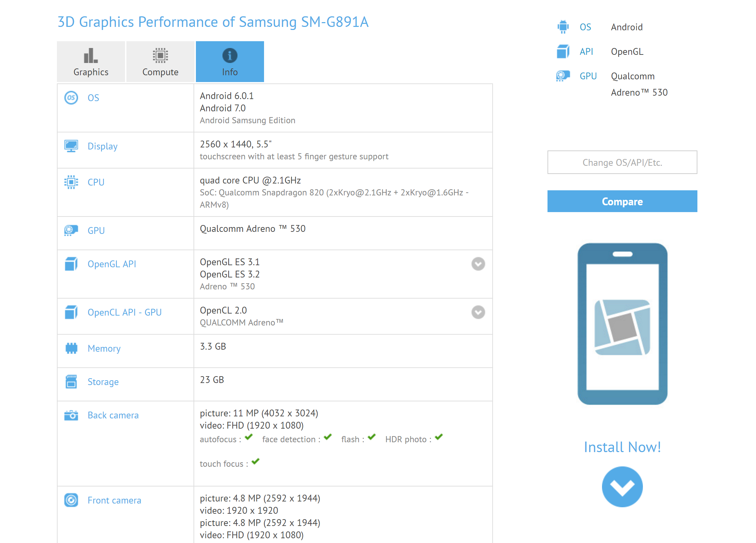Click the Android robot icon in sidebar

click(563, 27)
